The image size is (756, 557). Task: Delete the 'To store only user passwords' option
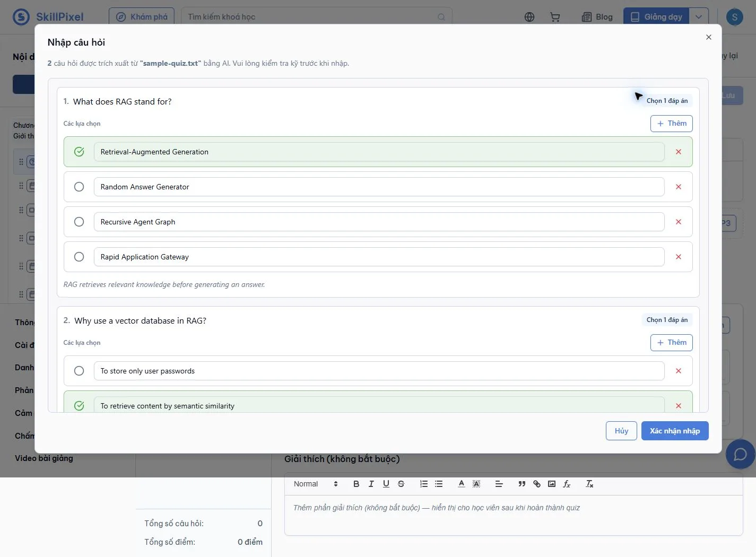pos(679,371)
